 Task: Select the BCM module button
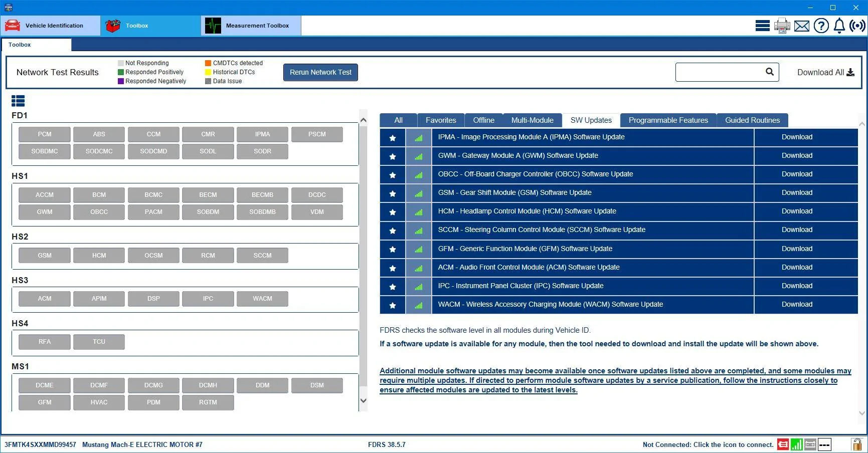(x=99, y=195)
